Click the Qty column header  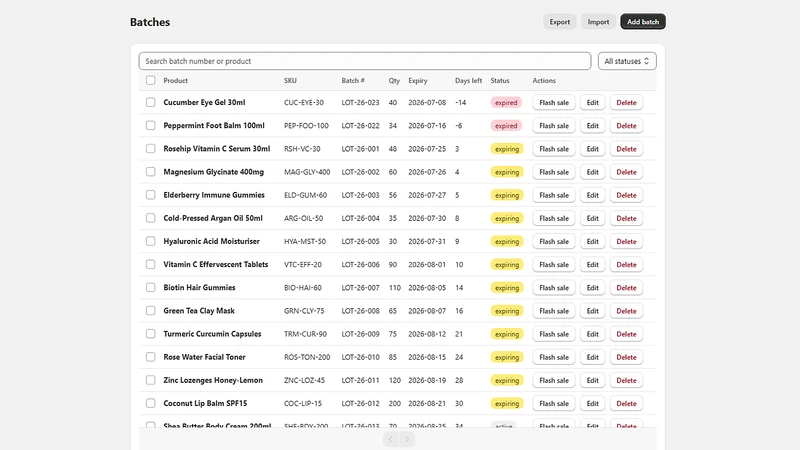[x=394, y=81]
